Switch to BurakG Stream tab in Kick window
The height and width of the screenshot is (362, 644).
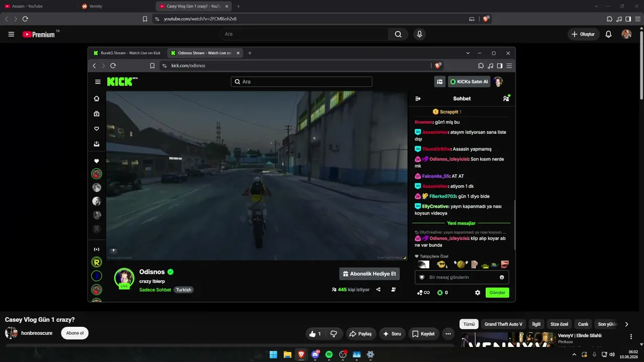pyautogui.click(x=127, y=53)
